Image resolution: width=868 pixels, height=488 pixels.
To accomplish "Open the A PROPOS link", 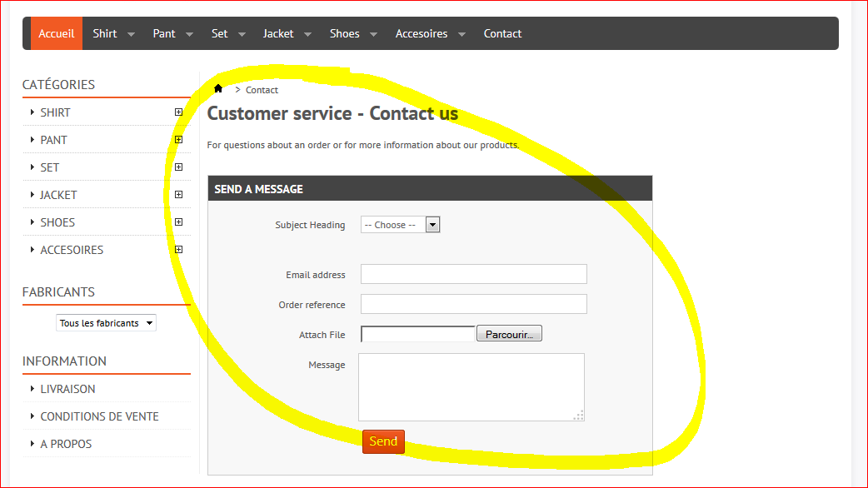I will (x=66, y=444).
